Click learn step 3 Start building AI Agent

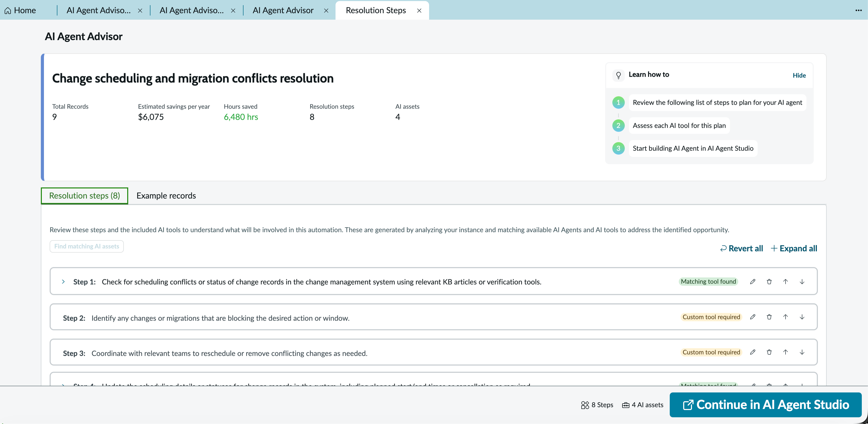pyautogui.click(x=693, y=148)
